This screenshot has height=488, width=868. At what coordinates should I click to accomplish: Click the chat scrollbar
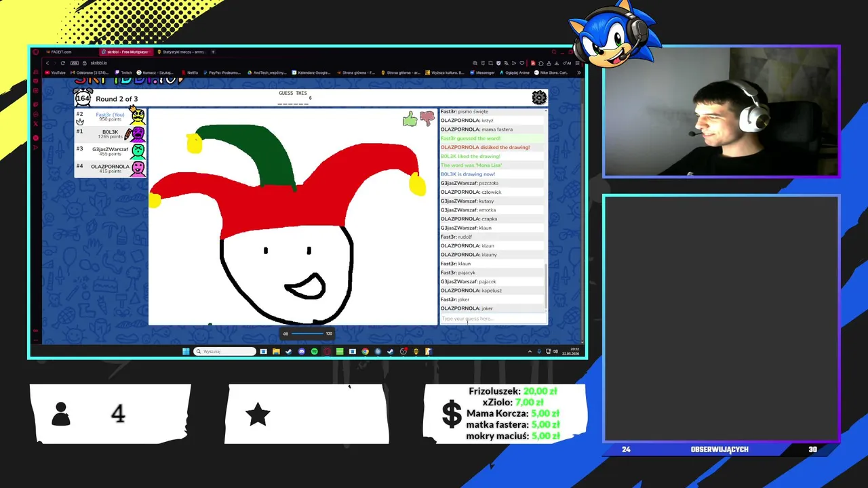click(x=545, y=285)
